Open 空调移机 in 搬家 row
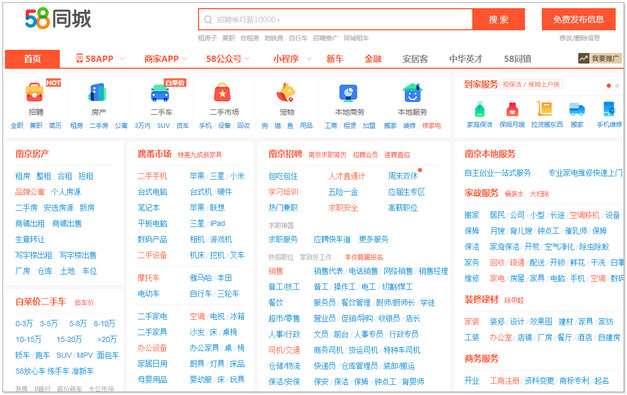Image resolution: width=627 pixels, height=395 pixels. pyautogui.click(x=585, y=215)
